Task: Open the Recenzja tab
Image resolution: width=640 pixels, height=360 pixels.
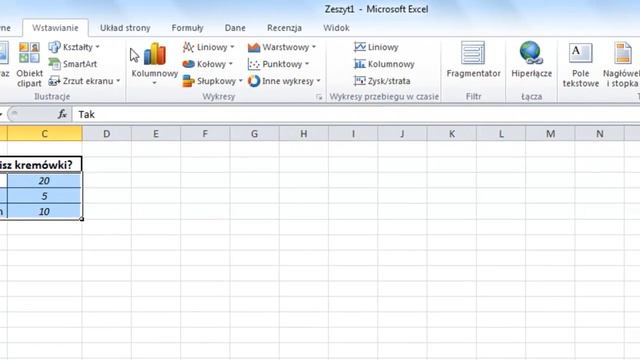Action: [284, 28]
